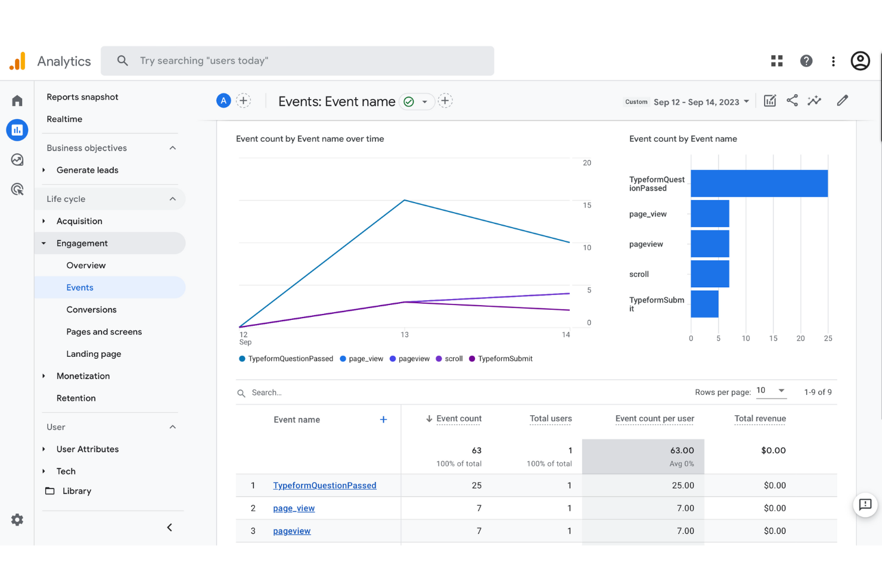
Task: Open the feedback icon button
Action: pos(865,505)
